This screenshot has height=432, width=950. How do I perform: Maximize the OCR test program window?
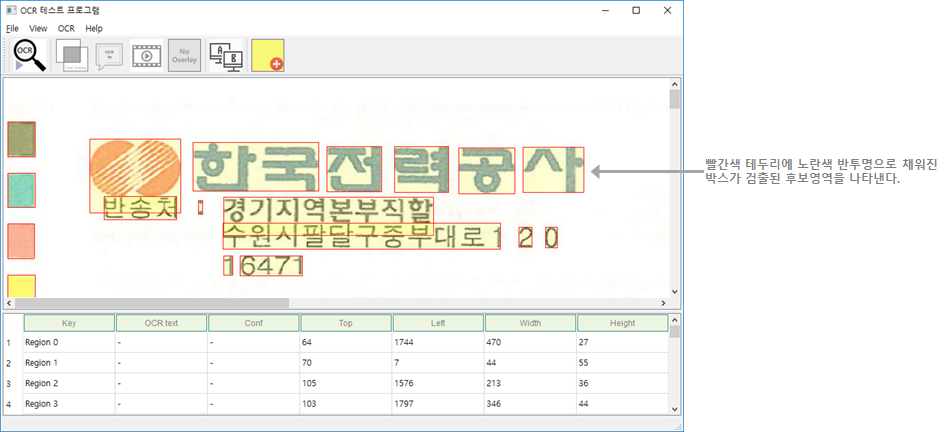coord(636,10)
